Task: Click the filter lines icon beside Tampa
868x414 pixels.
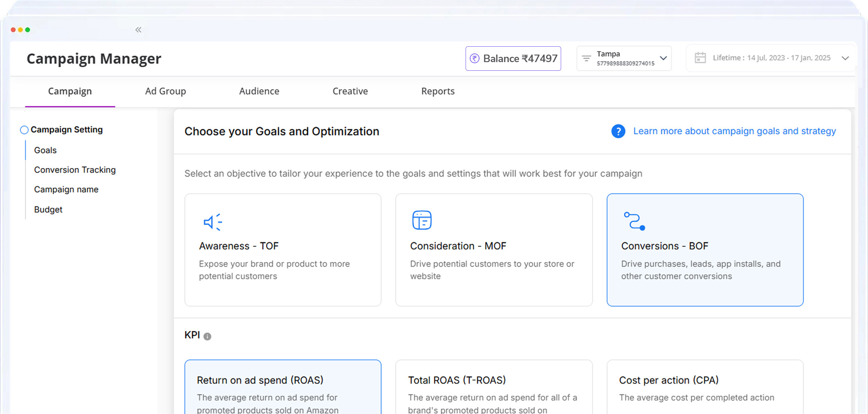Action: pyautogui.click(x=586, y=58)
